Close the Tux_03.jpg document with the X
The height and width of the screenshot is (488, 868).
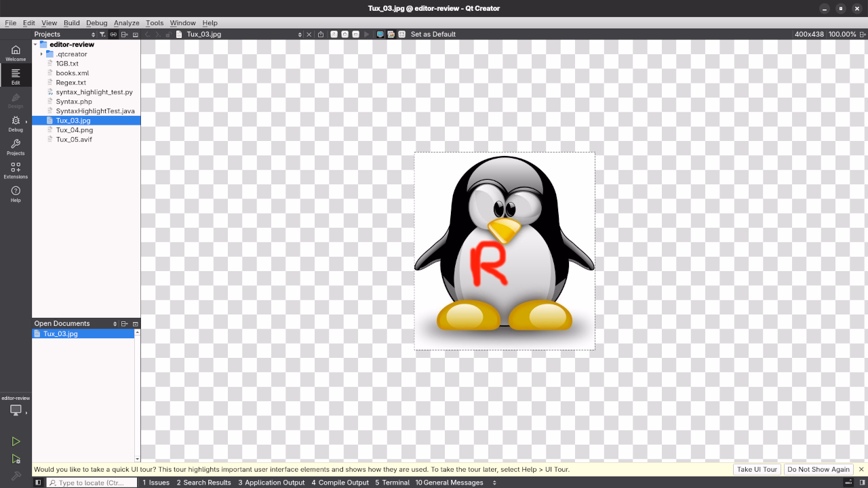(309, 34)
